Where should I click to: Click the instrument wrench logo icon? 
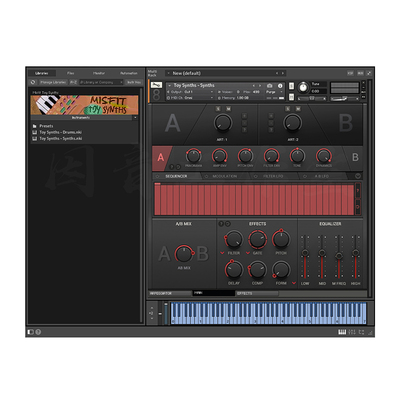coord(156,85)
